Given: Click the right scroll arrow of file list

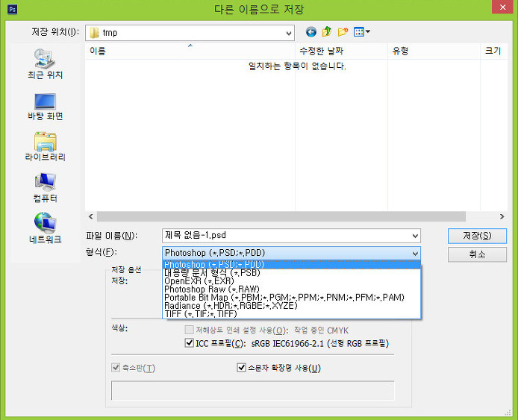Looking at the screenshot, I should click(502, 216).
